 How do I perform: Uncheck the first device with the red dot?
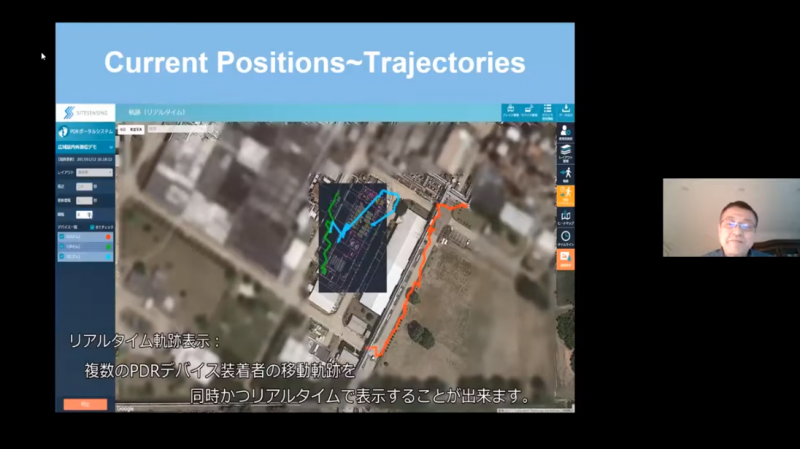click(x=62, y=237)
